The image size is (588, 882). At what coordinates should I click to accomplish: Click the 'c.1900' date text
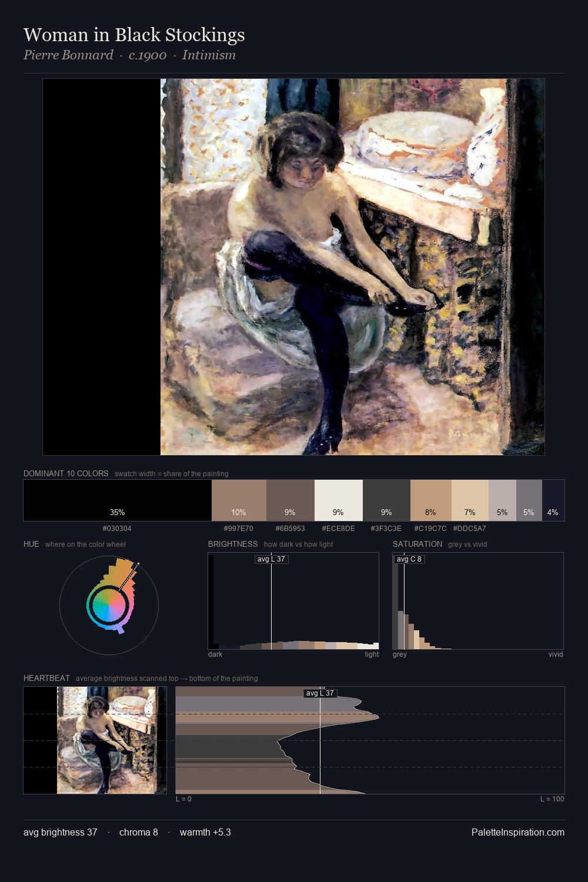148,55
